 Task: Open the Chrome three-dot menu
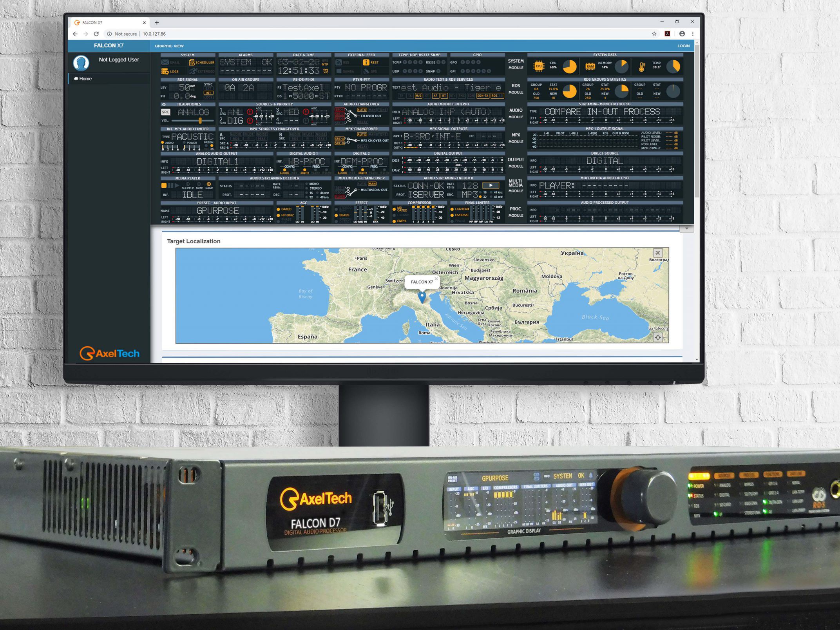point(693,34)
